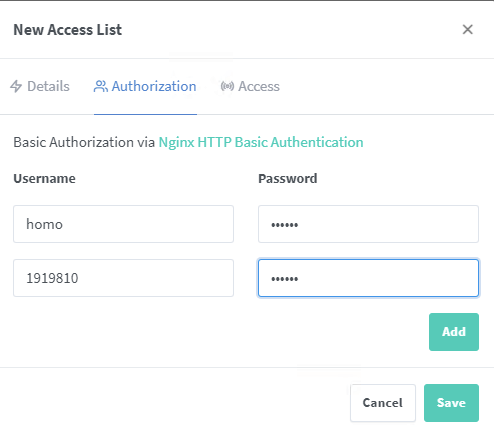Open Nginx HTTP Basic Authentication link

[x=261, y=142]
